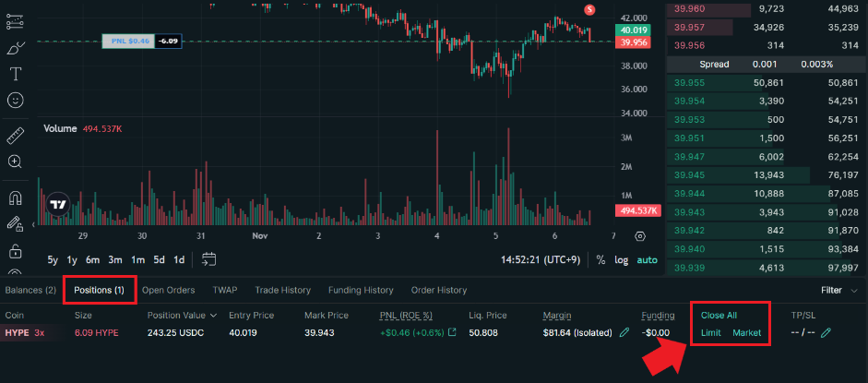868x383 pixels.
Task: Toggle the log scale option
Action: (x=622, y=259)
